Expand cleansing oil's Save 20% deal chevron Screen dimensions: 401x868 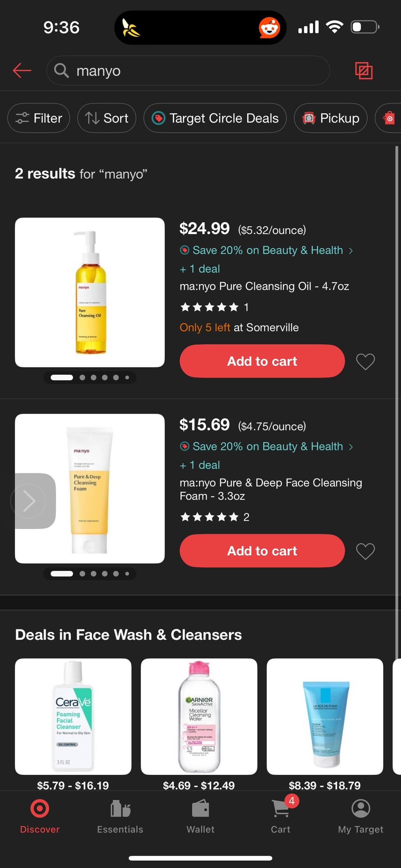point(351,251)
